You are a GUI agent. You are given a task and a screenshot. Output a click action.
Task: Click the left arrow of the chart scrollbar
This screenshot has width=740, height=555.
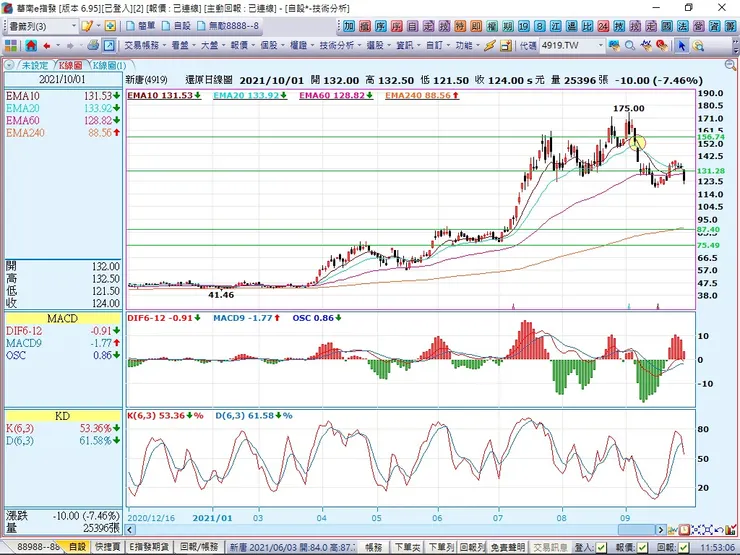coord(131,530)
